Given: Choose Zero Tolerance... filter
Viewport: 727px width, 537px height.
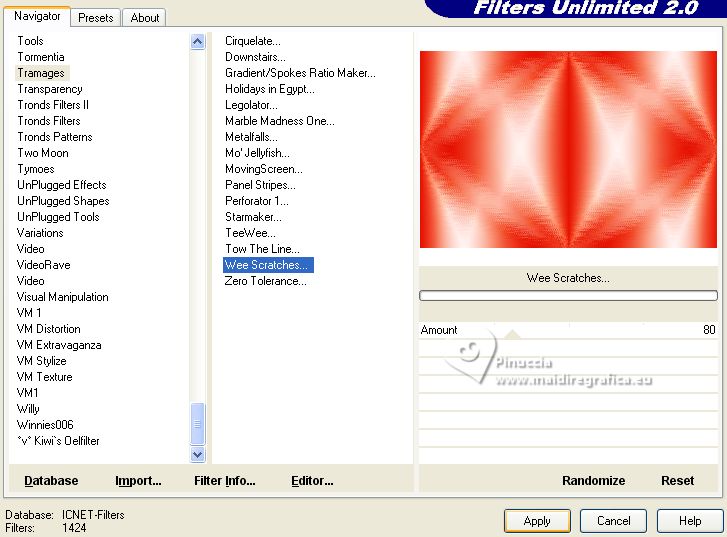Looking at the screenshot, I should [265, 281].
